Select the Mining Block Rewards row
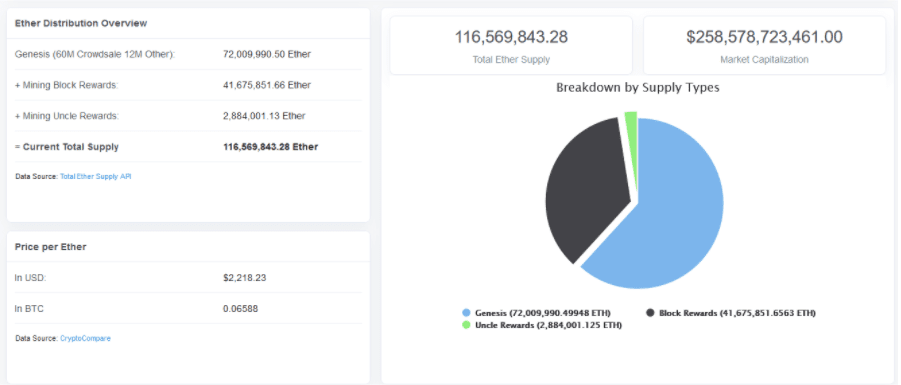This screenshot has width=901, height=385. point(188,85)
